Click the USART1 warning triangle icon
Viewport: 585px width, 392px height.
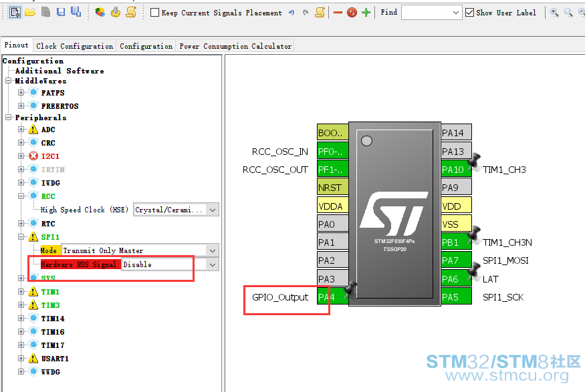point(33,359)
